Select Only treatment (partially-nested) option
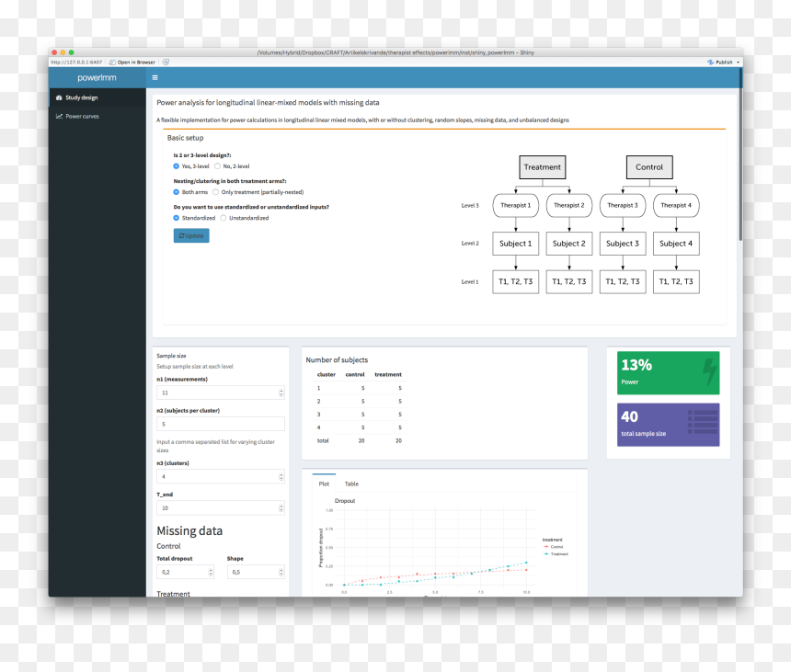The height and width of the screenshot is (672, 791). [216, 192]
